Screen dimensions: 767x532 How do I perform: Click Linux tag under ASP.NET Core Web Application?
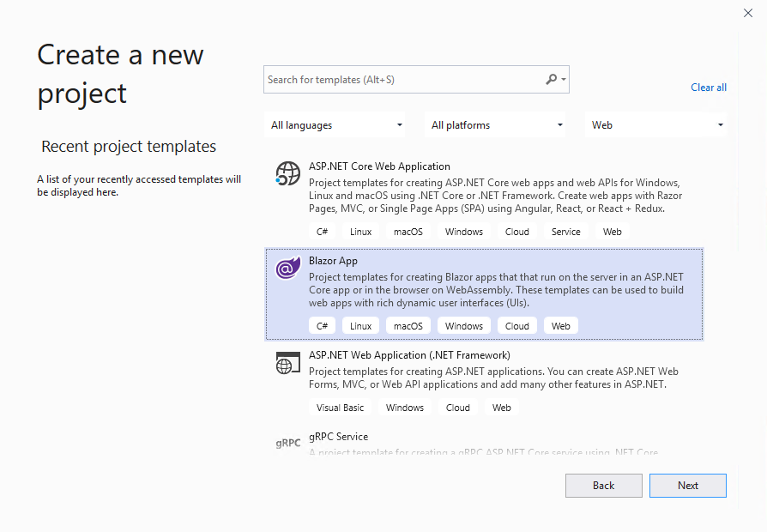coord(360,232)
